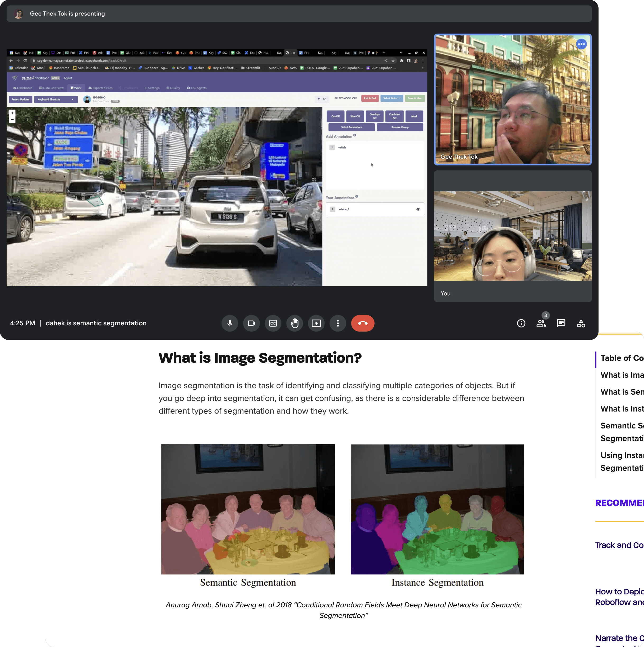Open the activities icon
Image resolution: width=644 pixels, height=647 pixels.
tap(581, 323)
